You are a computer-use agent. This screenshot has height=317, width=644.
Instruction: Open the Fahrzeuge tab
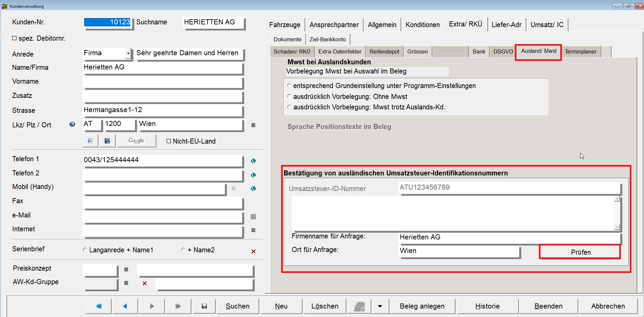click(285, 25)
